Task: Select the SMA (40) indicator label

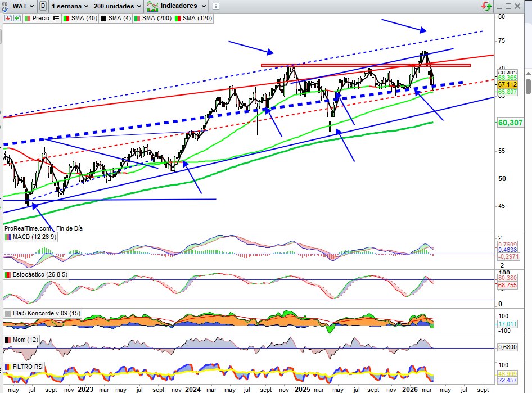Action: pos(84,19)
